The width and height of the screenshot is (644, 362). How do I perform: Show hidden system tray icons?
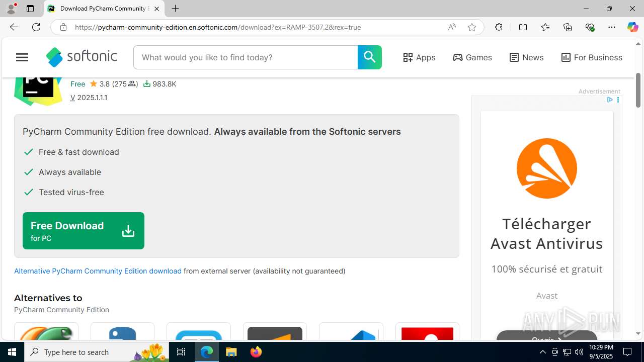pos(542,352)
